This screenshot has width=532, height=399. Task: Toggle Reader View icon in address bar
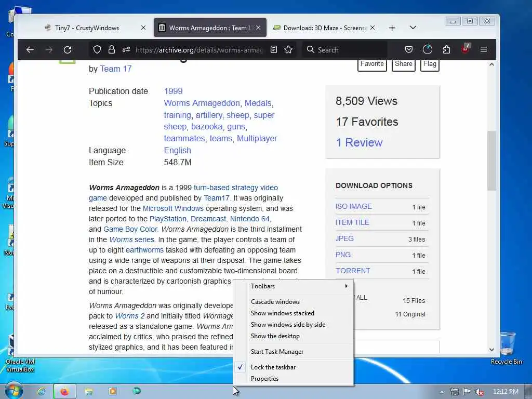tap(274, 50)
